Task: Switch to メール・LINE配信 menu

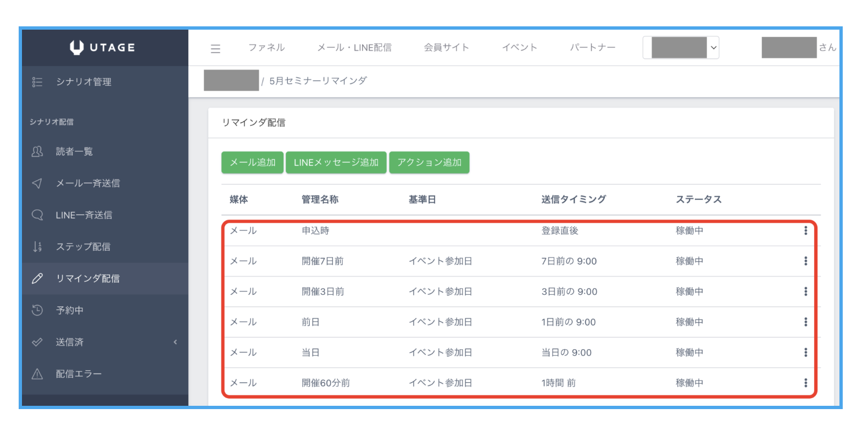Action: pyautogui.click(x=354, y=48)
